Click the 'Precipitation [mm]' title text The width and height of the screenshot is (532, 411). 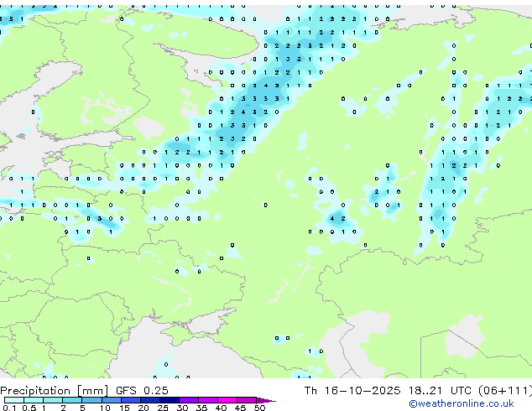click(55, 391)
